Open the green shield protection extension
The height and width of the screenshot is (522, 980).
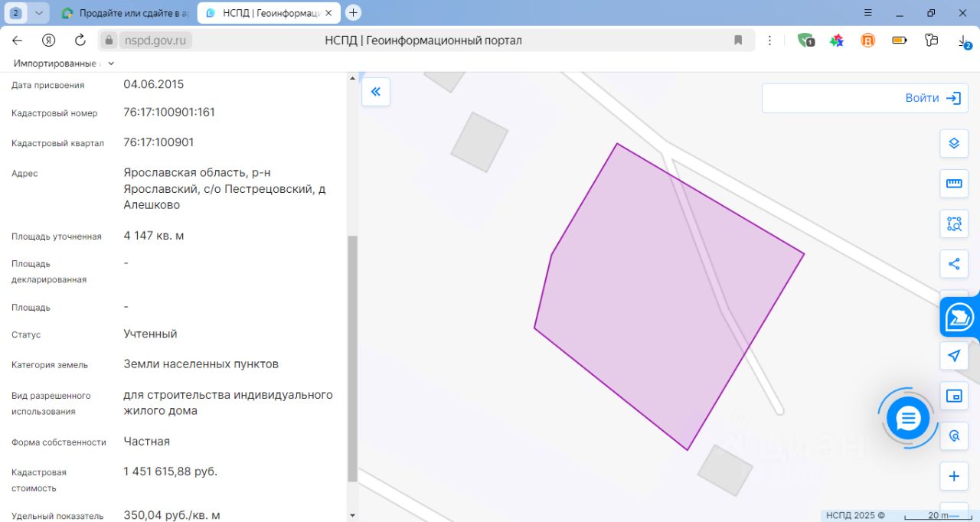[805, 41]
